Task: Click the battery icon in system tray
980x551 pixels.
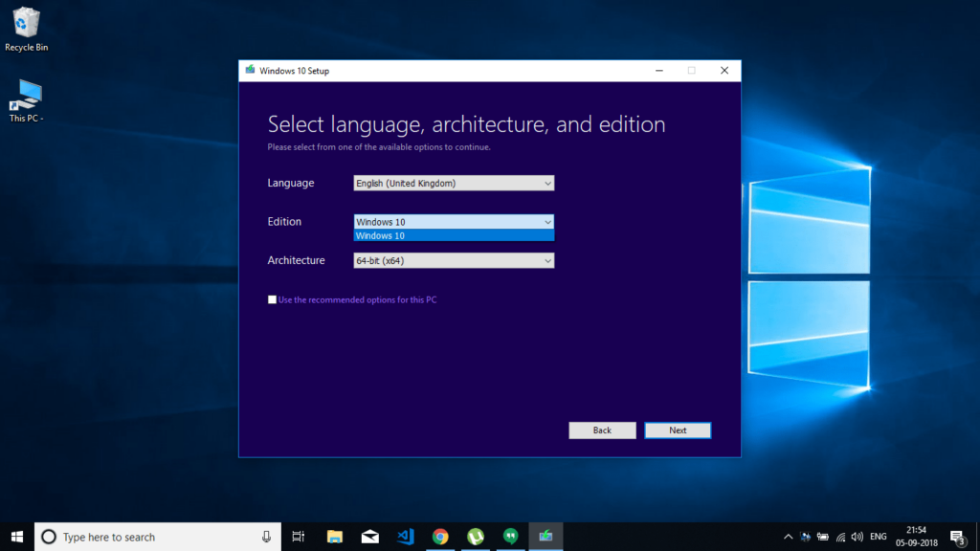Action: click(x=823, y=537)
